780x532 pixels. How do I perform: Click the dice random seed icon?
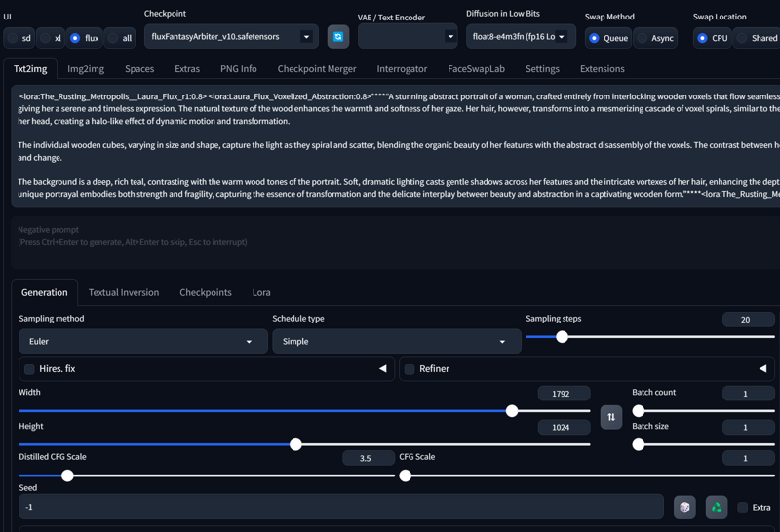[684, 507]
